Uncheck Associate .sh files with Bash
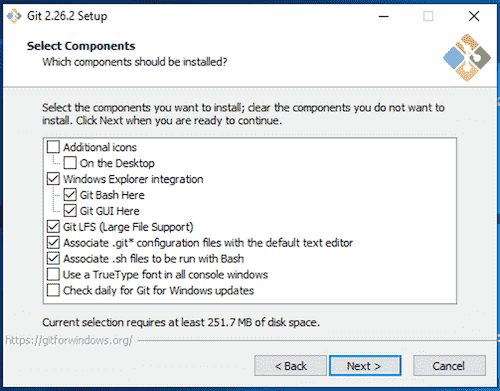Image resolution: width=500 pixels, height=391 pixels. point(53,259)
